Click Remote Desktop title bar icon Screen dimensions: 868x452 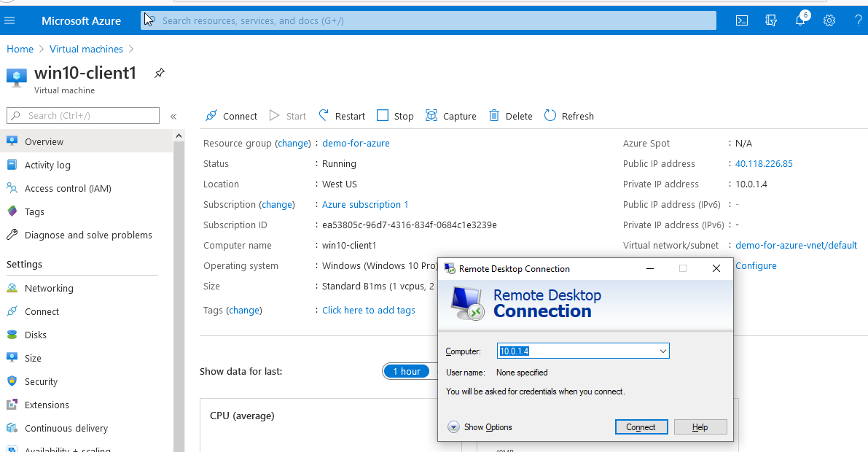click(x=450, y=269)
